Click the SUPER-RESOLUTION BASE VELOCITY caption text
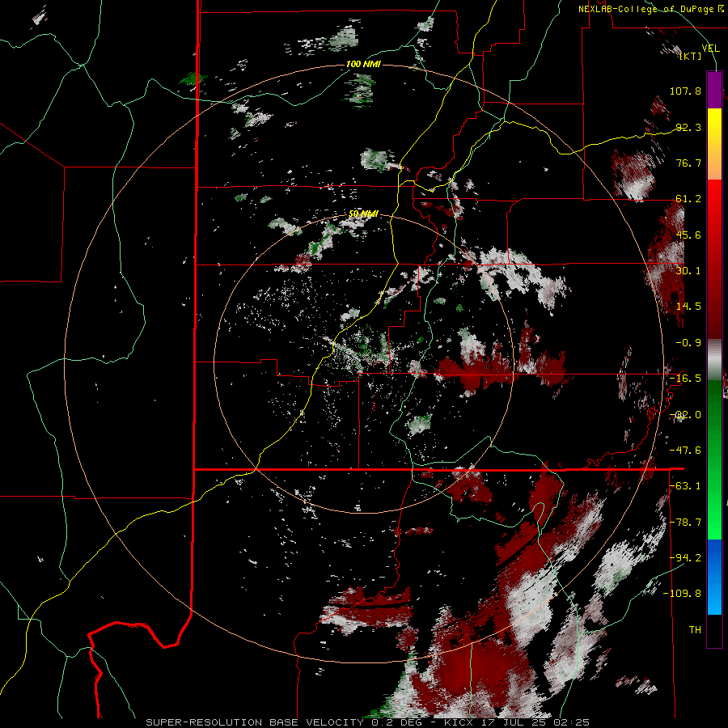Viewport: 728px width, 728px height. click(255, 722)
